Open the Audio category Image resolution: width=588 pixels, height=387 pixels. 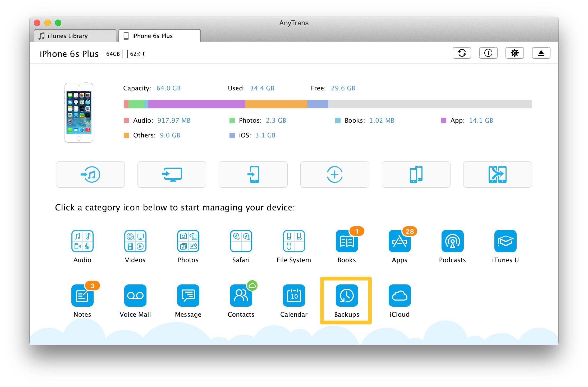tap(82, 241)
